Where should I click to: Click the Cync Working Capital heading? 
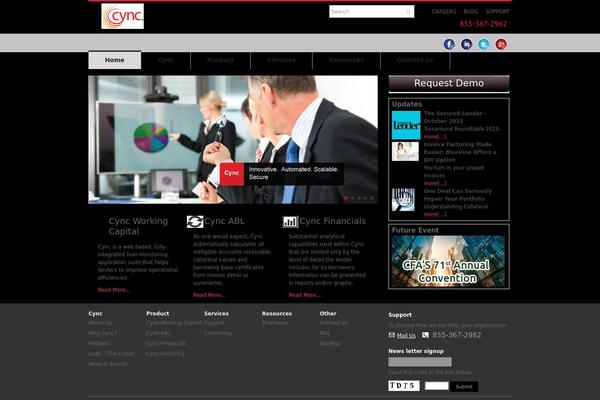[x=138, y=226]
